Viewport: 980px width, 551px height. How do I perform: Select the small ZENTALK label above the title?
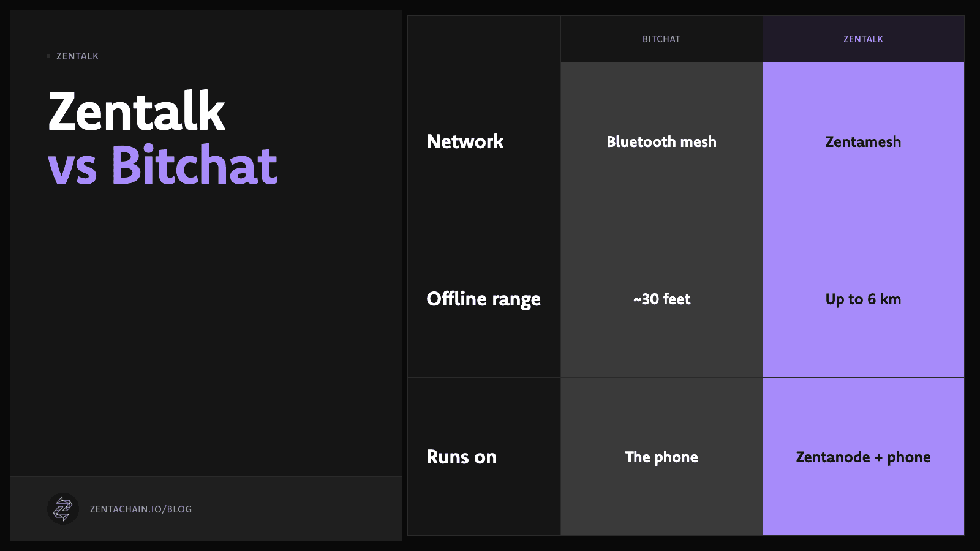pyautogui.click(x=77, y=56)
